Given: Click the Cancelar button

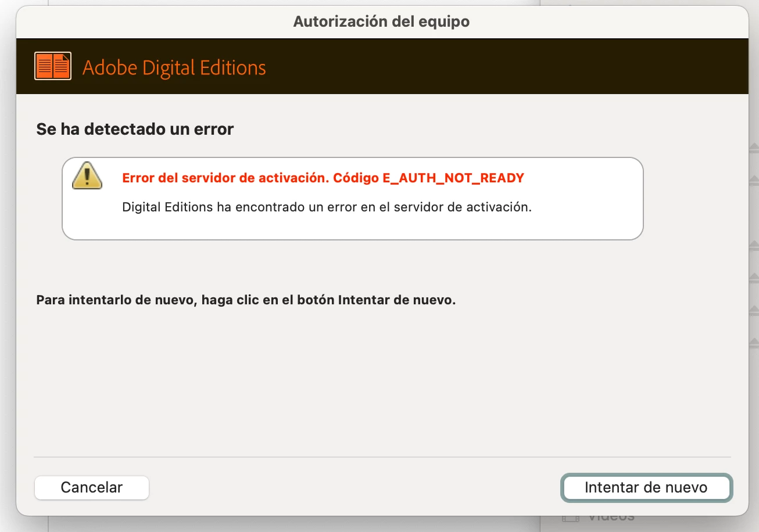Looking at the screenshot, I should pyautogui.click(x=92, y=487).
